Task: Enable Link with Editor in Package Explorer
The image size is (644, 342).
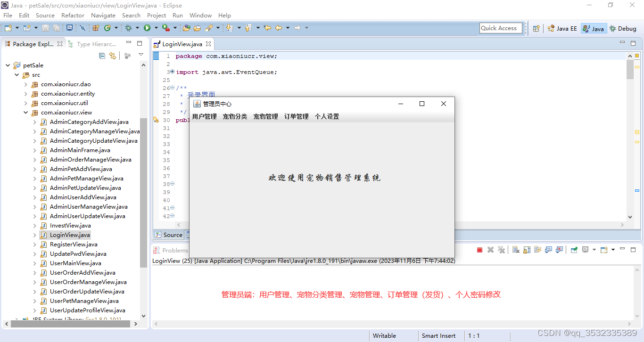Action: (113, 56)
